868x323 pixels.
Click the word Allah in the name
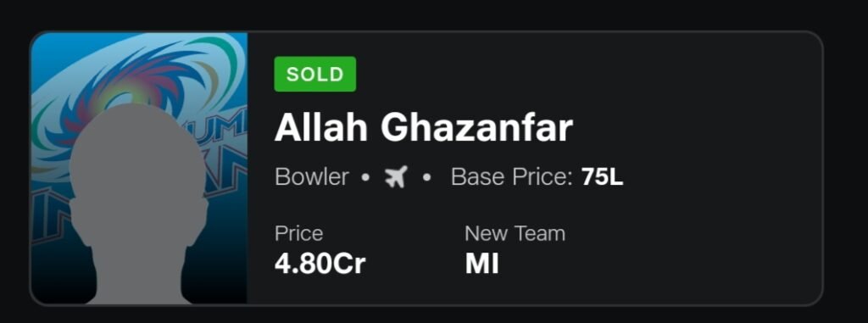click(x=321, y=128)
